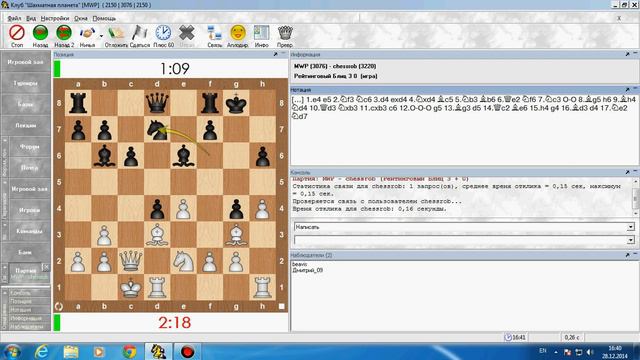Click the console panel scrollbar
The height and width of the screenshot is (360, 640).
636,198
